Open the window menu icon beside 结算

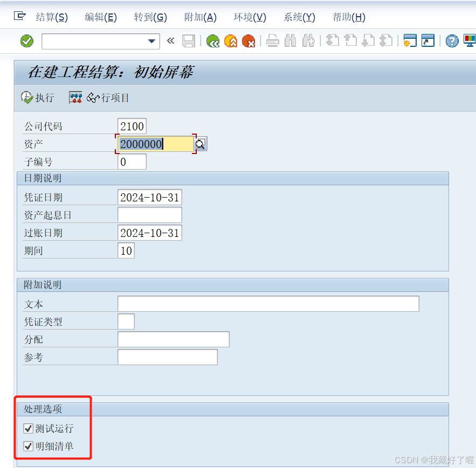tap(20, 16)
